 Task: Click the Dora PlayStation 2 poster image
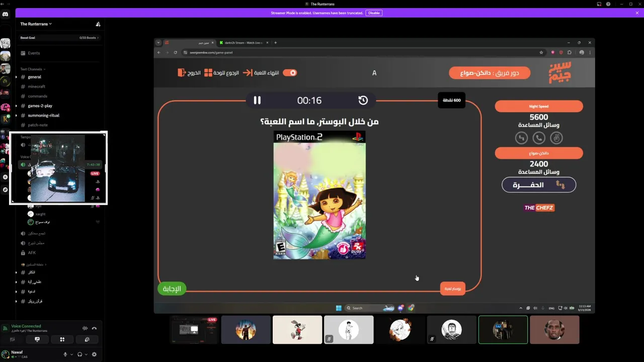(x=319, y=195)
